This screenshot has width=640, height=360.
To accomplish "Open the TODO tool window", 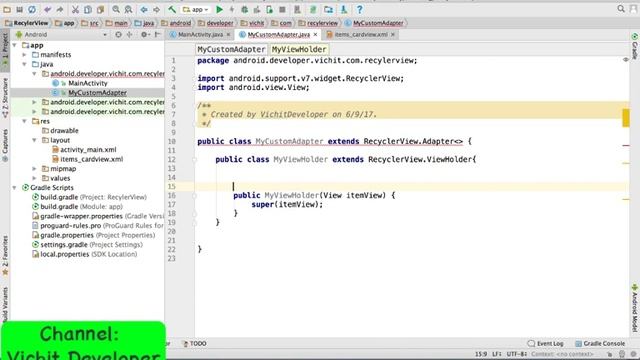I will point(195,344).
